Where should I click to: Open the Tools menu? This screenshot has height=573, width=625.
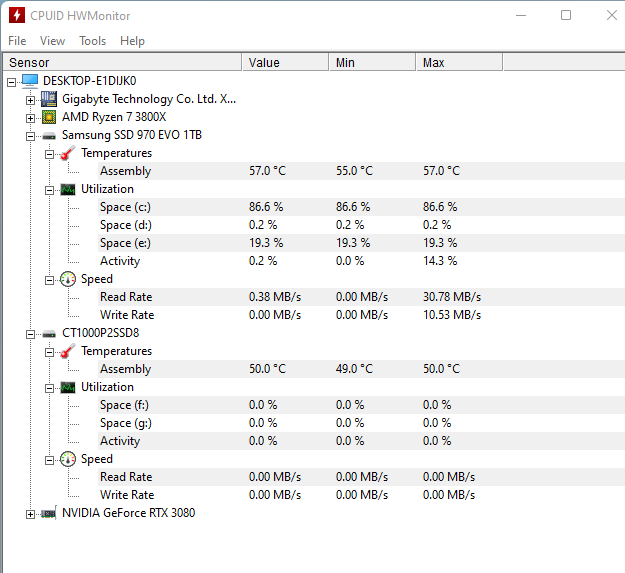(92, 41)
